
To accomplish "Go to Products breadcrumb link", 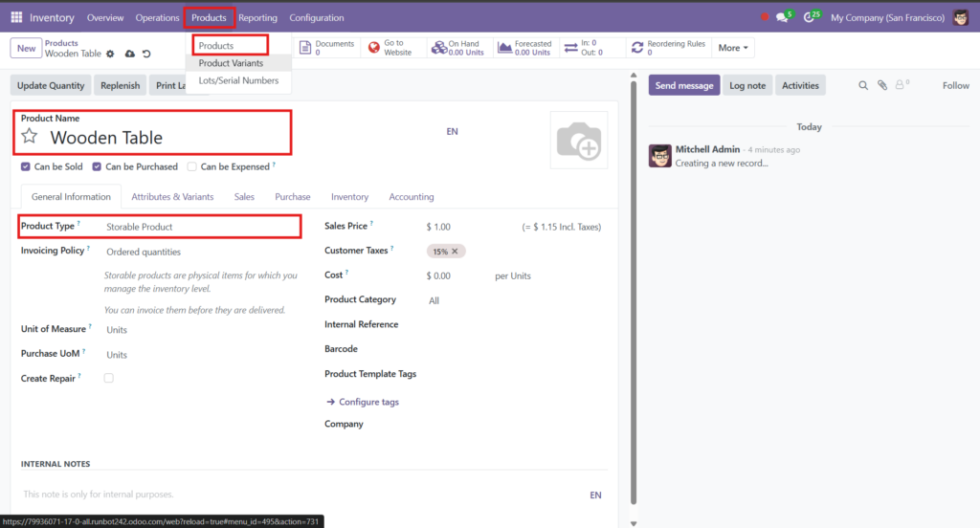I will tap(61, 43).
